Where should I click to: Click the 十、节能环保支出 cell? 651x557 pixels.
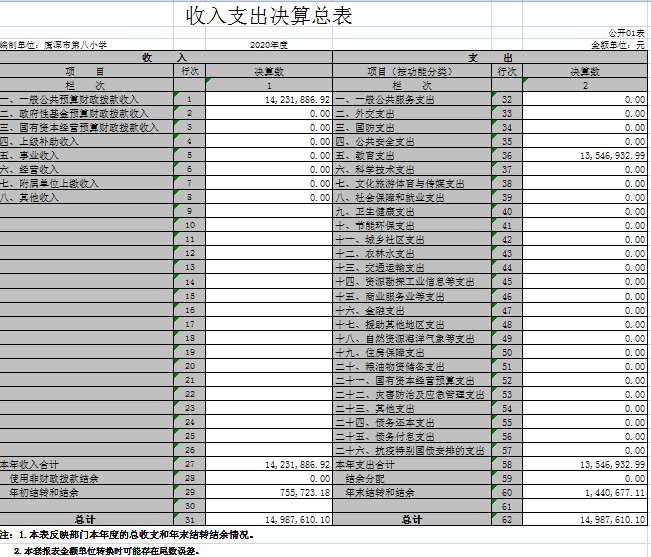(412, 225)
